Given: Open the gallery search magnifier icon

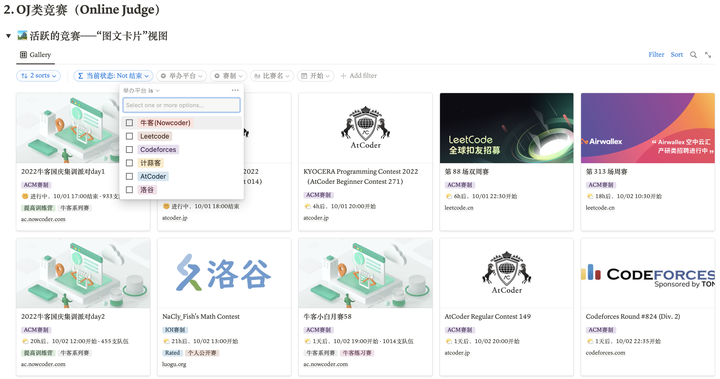Looking at the screenshot, I should (693, 55).
